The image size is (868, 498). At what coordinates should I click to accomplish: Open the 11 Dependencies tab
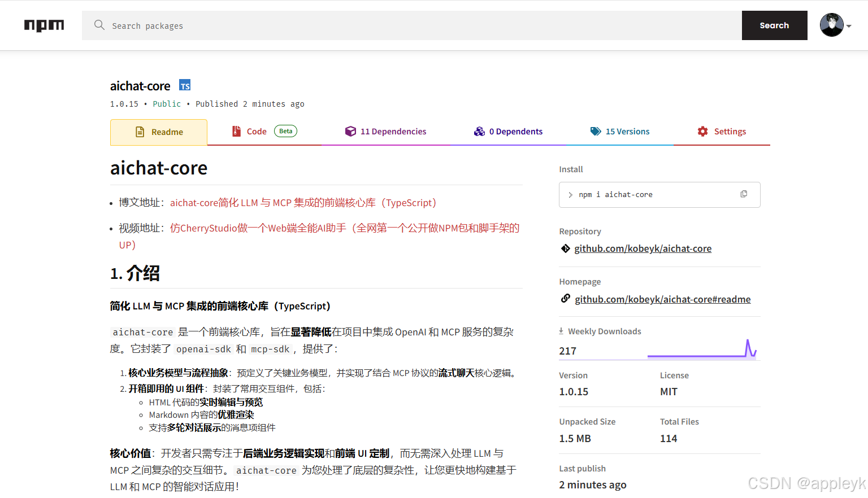(x=386, y=132)
